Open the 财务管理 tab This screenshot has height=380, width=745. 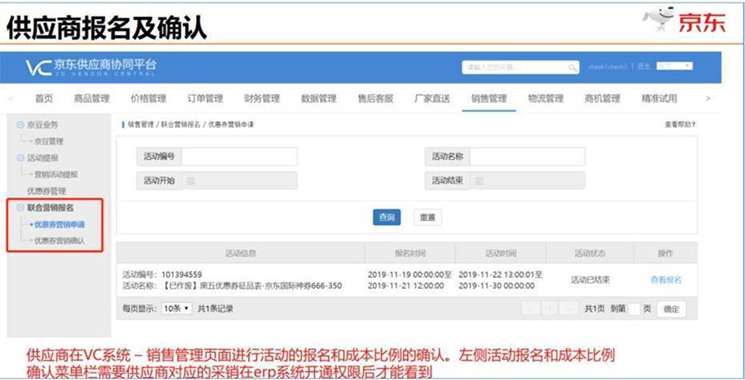click(262, 98)
